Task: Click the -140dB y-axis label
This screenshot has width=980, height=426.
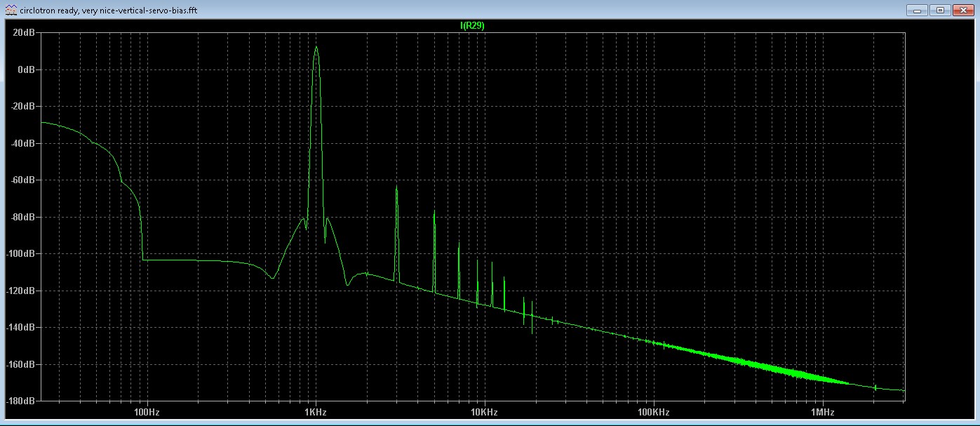Action: 21,328
